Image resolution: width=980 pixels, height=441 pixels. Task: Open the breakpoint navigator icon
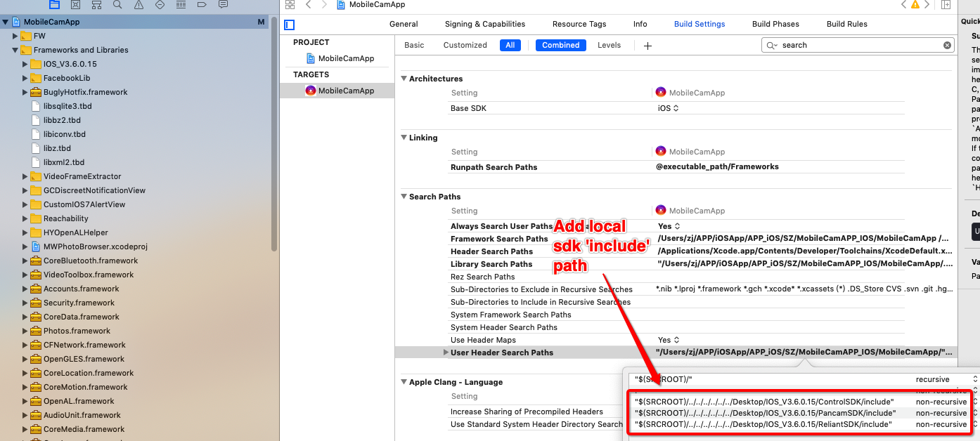tap(202, 4)
